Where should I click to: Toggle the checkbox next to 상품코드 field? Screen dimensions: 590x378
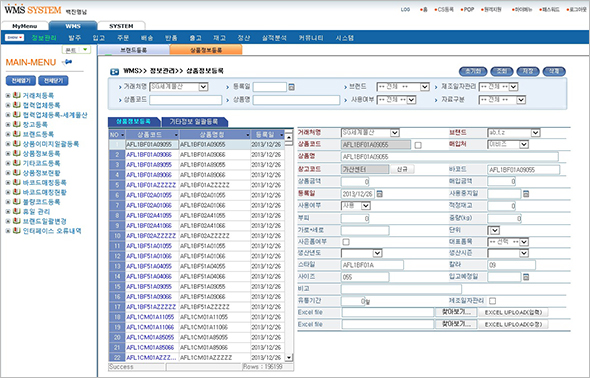pyautogui.click(x=418, y=145)
